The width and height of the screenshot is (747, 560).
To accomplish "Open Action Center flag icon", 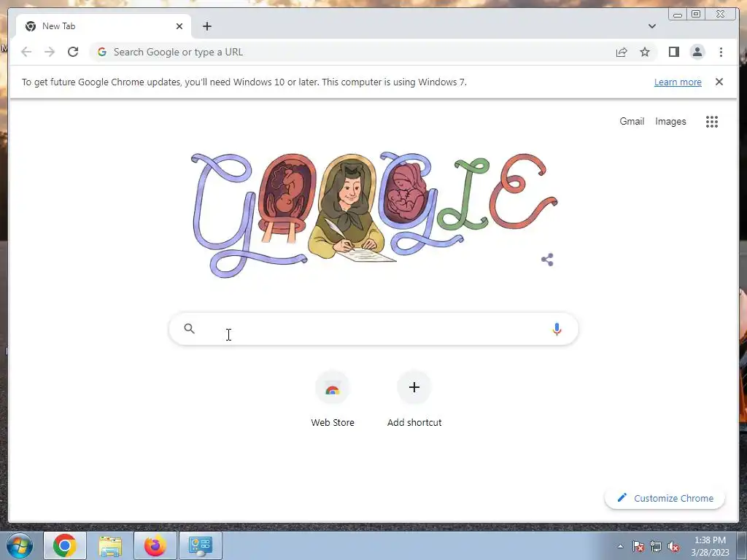I will tap(638, 546).
